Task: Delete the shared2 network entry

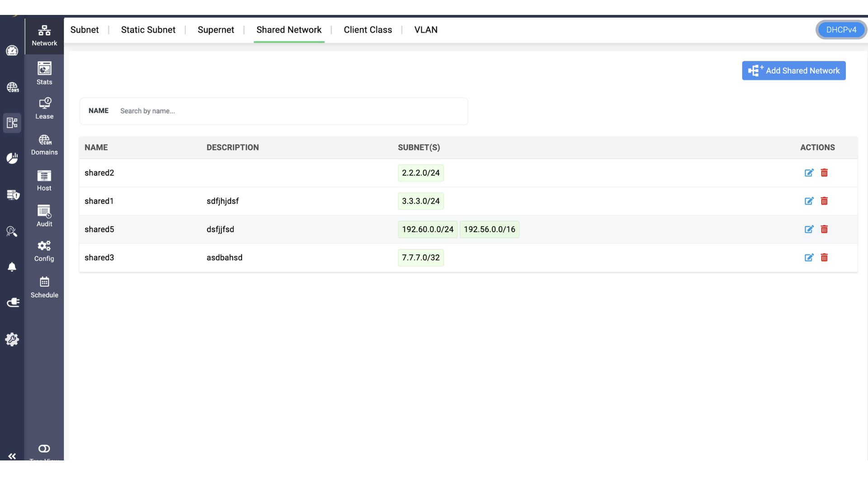Action: tap(824, 173)
